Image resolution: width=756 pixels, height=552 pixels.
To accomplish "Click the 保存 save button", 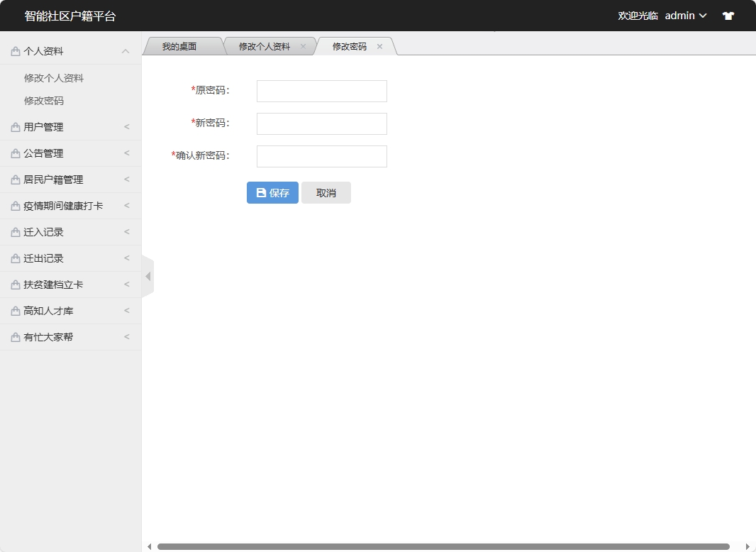I will [x=272, y=192].
